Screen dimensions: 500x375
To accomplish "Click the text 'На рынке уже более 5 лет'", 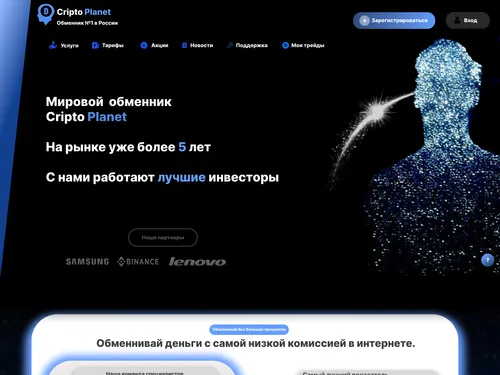I will pos(128,147).
